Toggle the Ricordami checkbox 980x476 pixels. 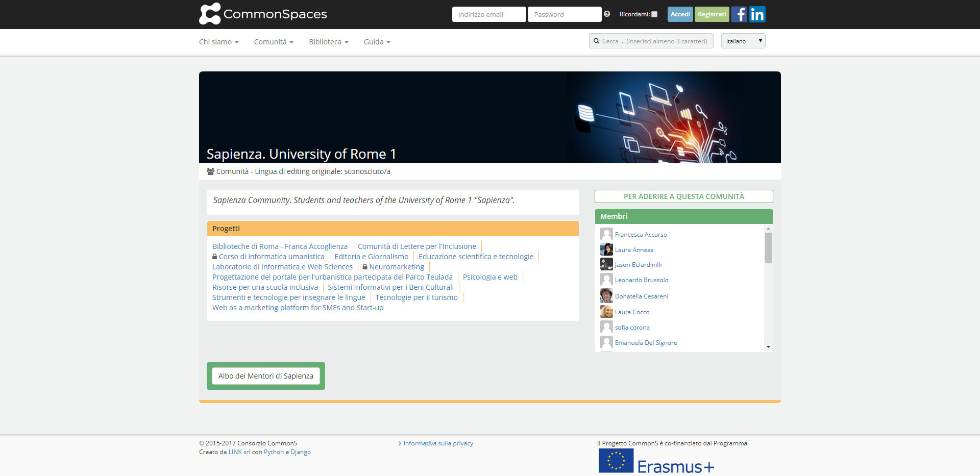[654, 14]
